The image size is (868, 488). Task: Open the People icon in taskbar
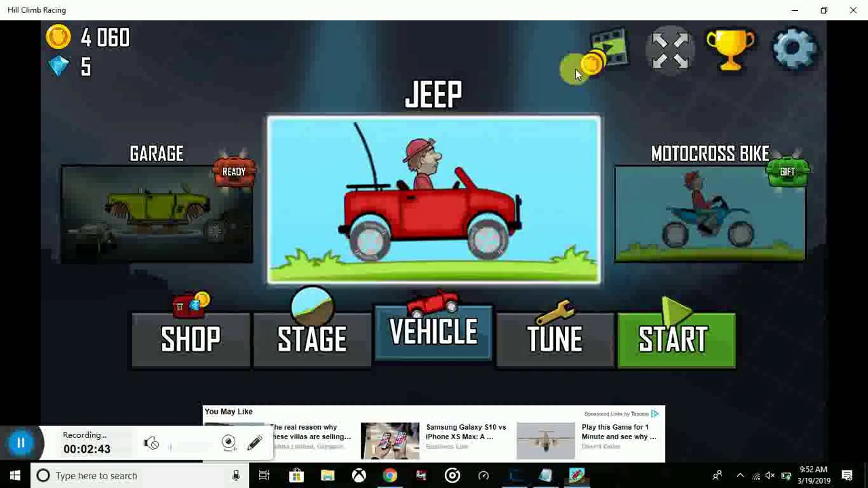coord(717,476)
